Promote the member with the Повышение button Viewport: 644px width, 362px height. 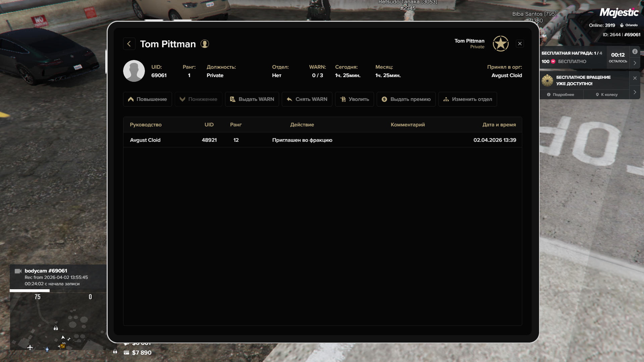click(147, 99)
